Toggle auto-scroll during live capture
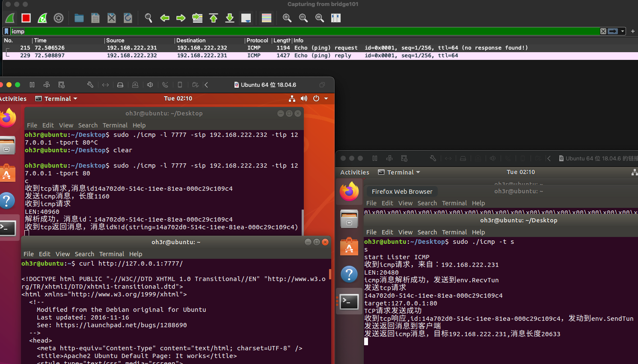Viewport: 638px width, 364px height. tap(246, 18)
